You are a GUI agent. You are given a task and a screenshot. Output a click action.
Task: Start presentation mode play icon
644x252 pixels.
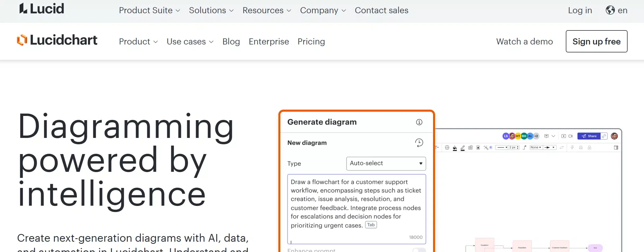pyautogui.click(x=564, y=136)
